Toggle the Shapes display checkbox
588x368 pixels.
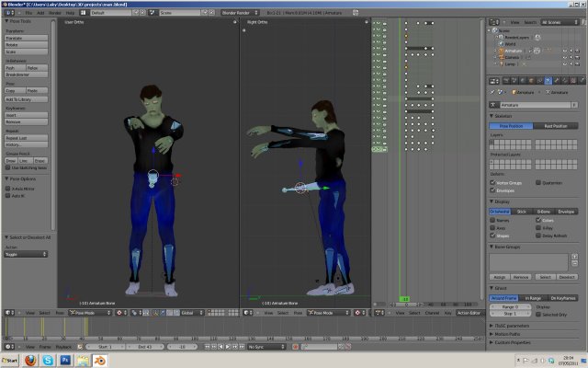[x=492, y=236]
